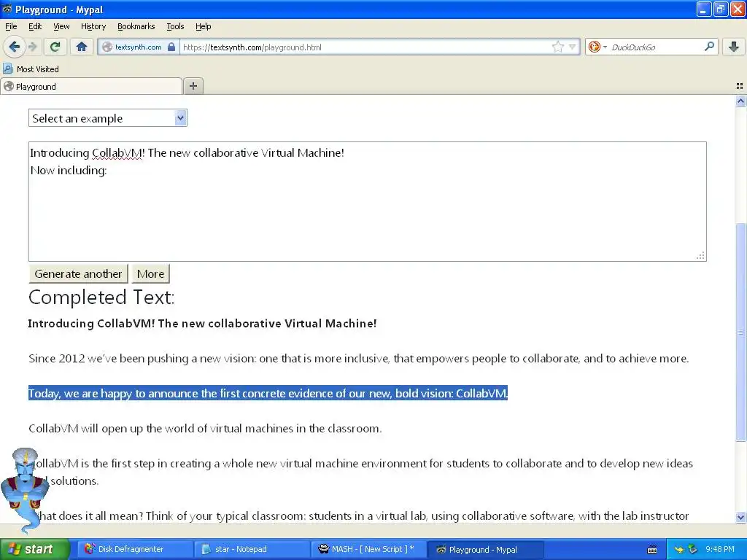
Task: Open the Tools menu
Action: click(175, 26)
